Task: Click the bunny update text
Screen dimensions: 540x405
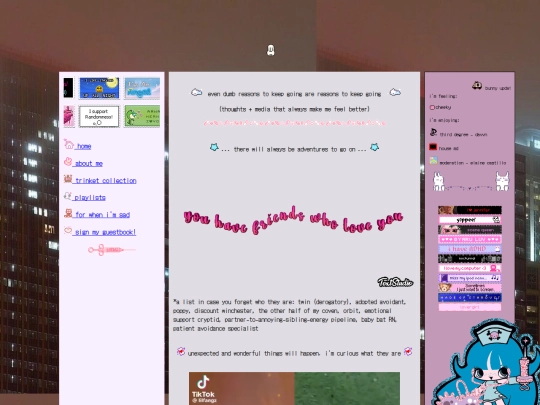Action: 498,88
